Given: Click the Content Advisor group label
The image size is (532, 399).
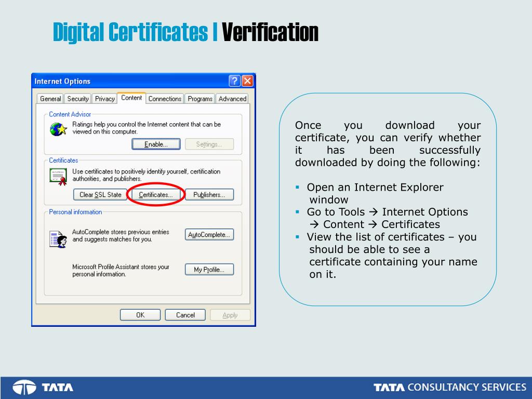Looking at the screenshot, I should (x=70, y=114).
